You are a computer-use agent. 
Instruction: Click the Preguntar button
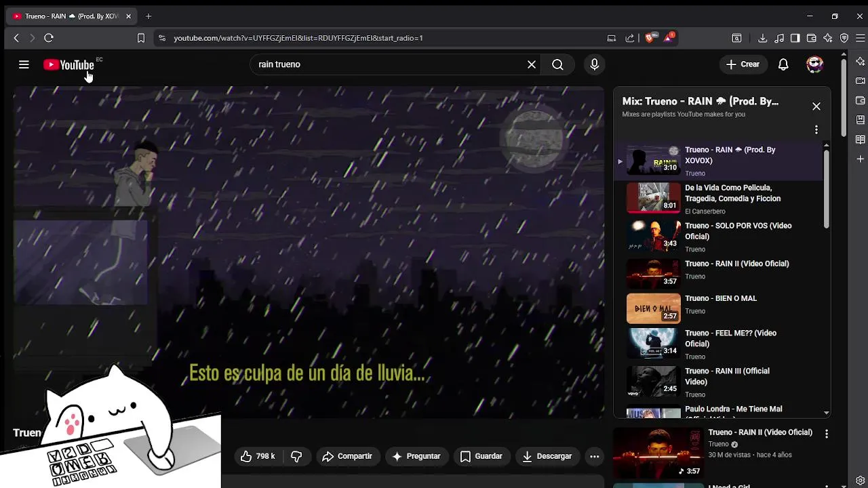click(416, 456)
